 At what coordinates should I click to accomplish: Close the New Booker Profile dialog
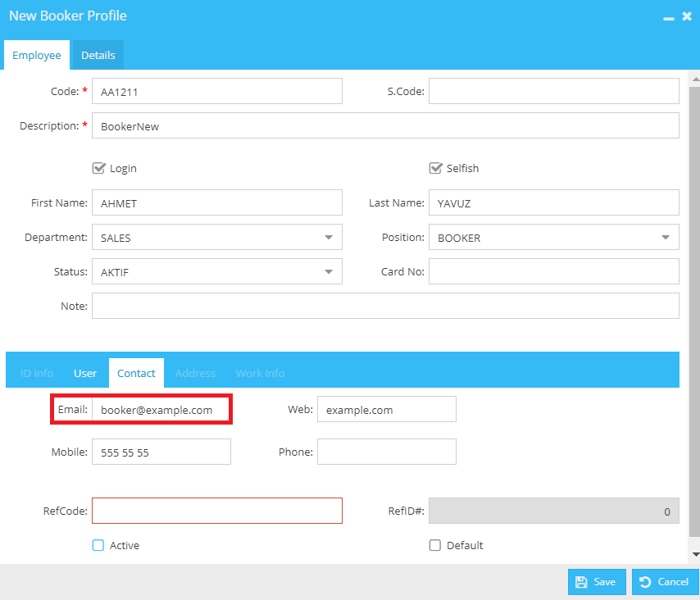[687, 16]
